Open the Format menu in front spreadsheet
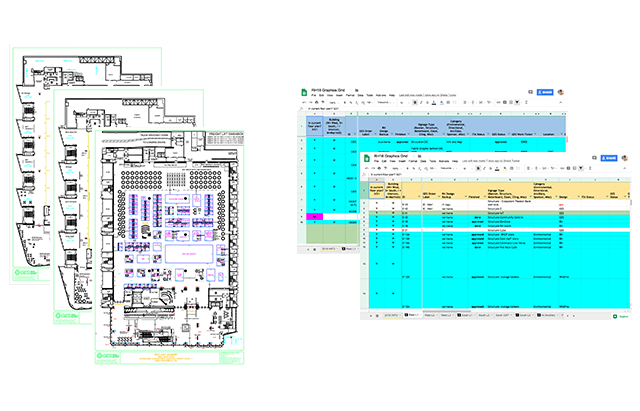Viewport: 640px width, 411px height. pos(413,163)
